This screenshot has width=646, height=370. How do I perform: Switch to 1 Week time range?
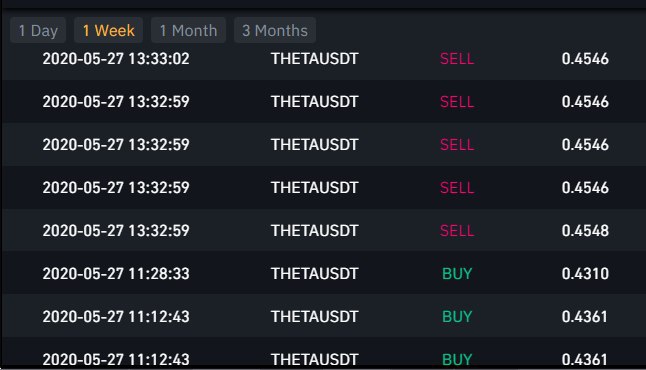[108, 30]
